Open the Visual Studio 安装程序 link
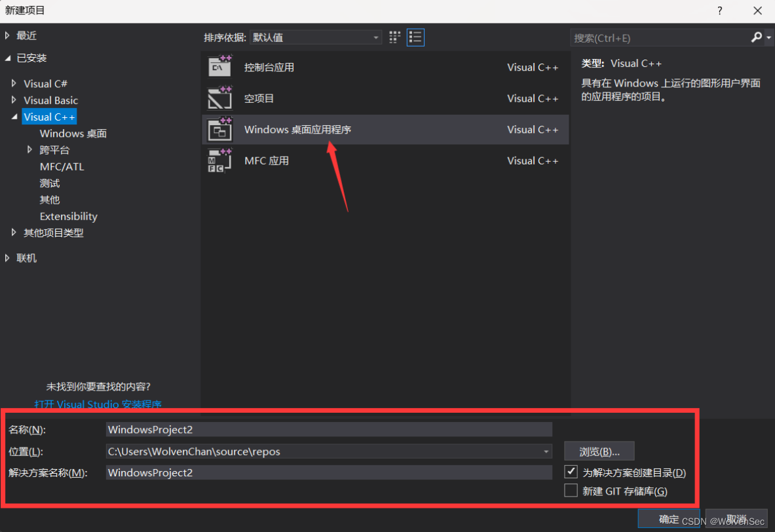 (98, 404)
